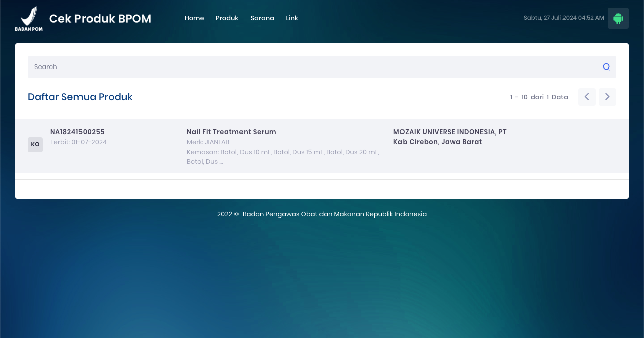Click the Kab Cirebon, Jawa Barat location
644x338 pixels.
(x=438, y=142)
